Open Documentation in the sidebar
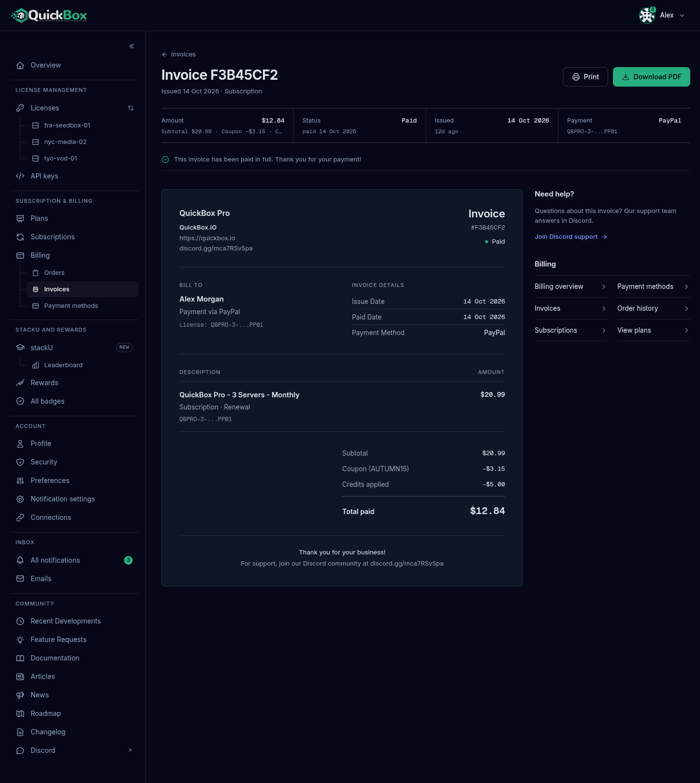This screenshot has width=700, height=783. pyautogui.click(x=74, y=658)
